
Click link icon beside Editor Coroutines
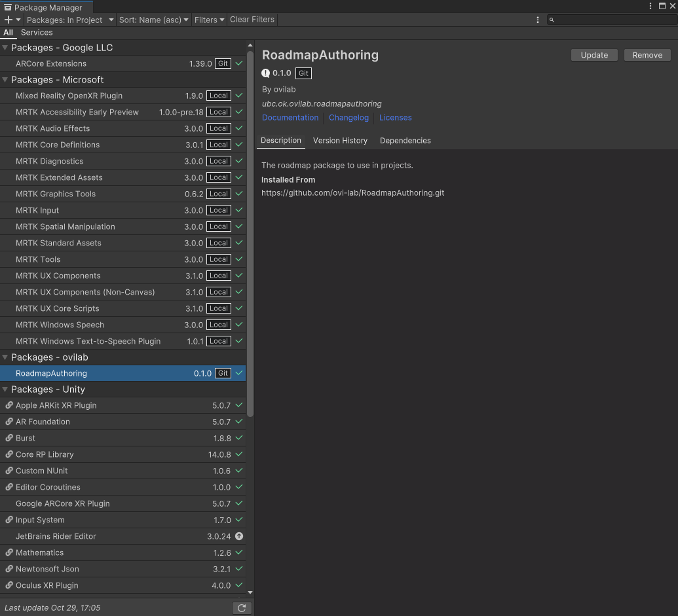[x=9, y=487]
